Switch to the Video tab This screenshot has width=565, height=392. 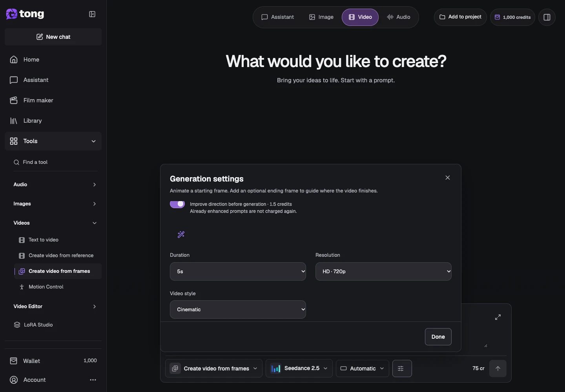point(360,17)
